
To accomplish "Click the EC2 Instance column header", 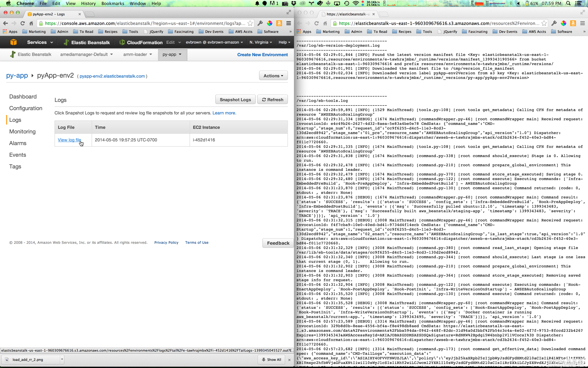I will pos(206,127).
